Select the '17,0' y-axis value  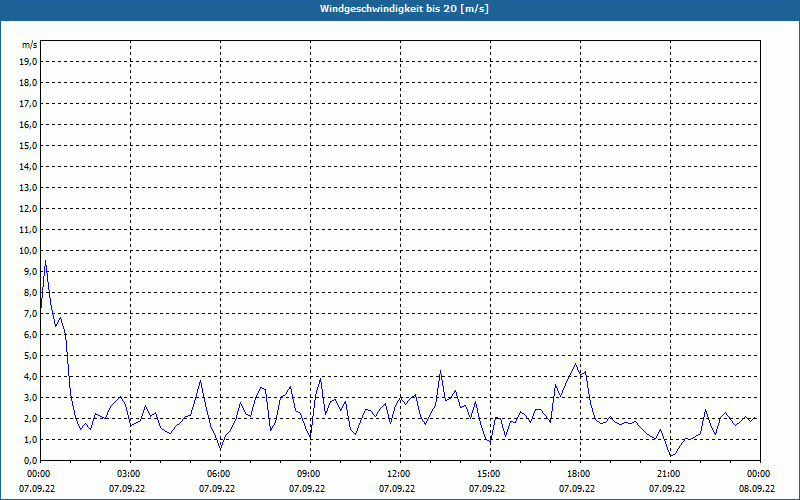pyautogui.click(x=28, y=104)
